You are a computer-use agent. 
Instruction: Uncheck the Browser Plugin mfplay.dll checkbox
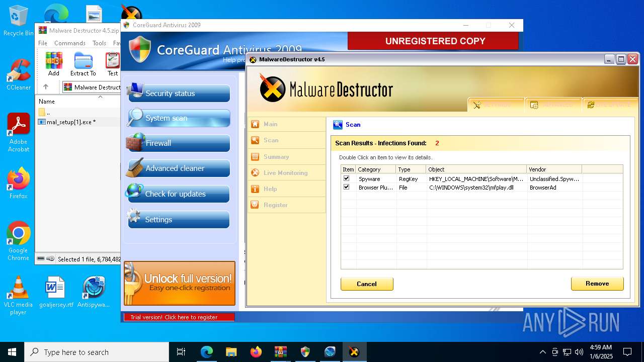tap(346, 187)
